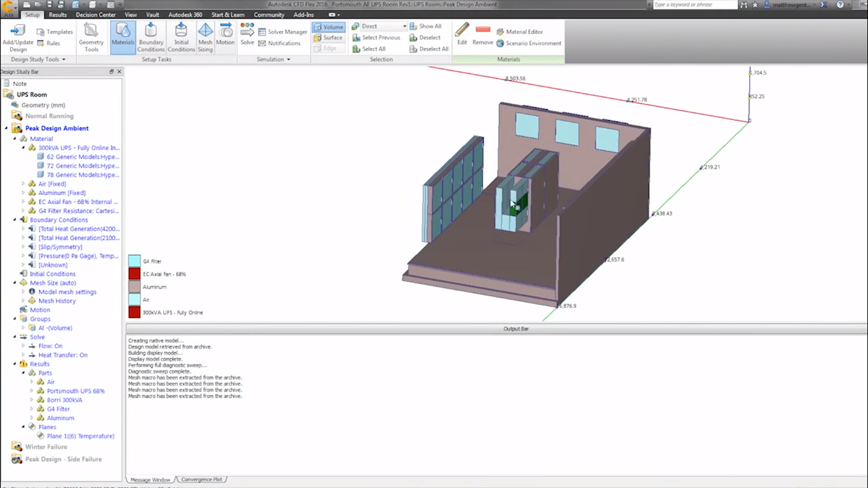The image size is (868, 488).
Task: Select Initial Conditions tree item
Action: click(x=52, y=274)
